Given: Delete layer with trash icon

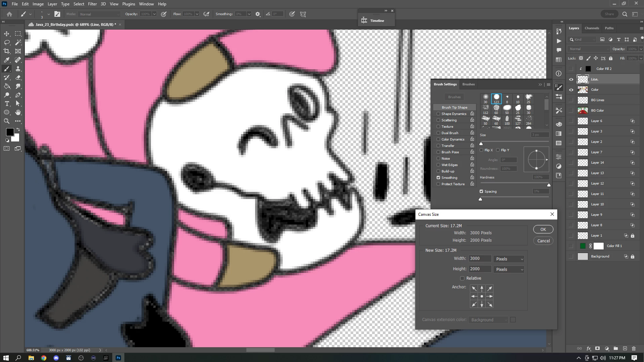Looking at the screenshot, I should click(x=634, y=349).
